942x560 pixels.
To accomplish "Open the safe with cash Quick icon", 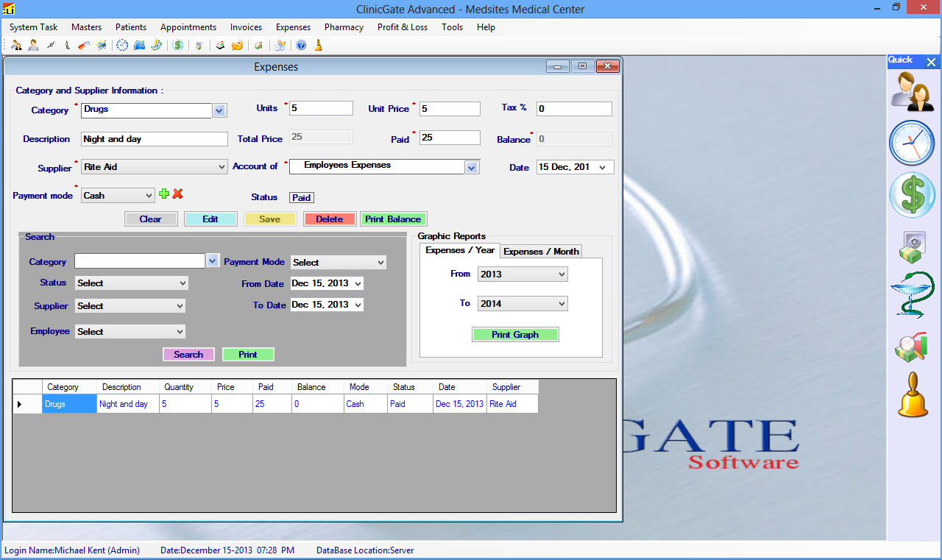I will tap(912, 247).
